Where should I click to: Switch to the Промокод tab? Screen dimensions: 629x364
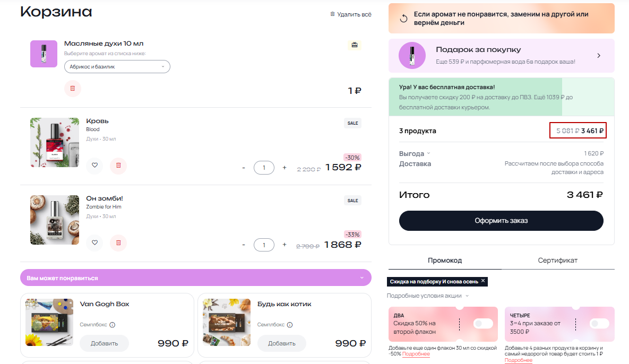pos(445,261)
